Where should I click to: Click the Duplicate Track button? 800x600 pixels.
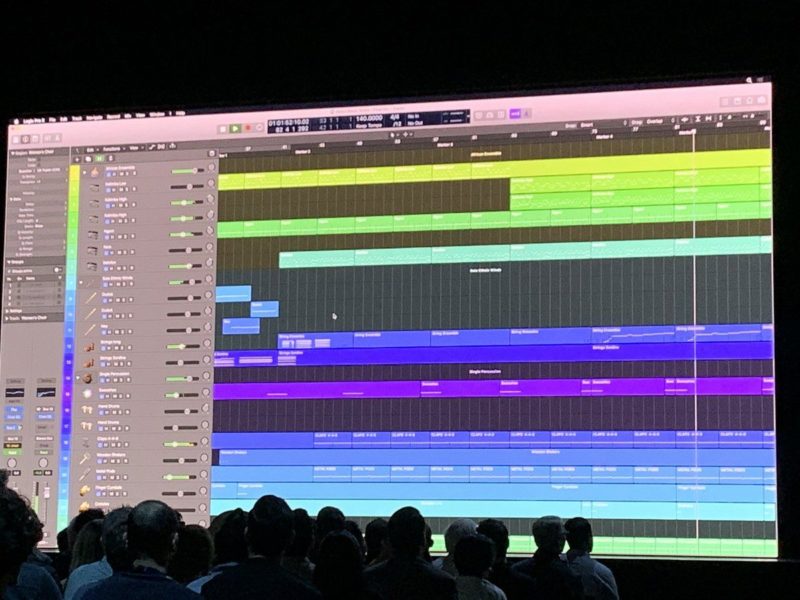tap(88, 159)
